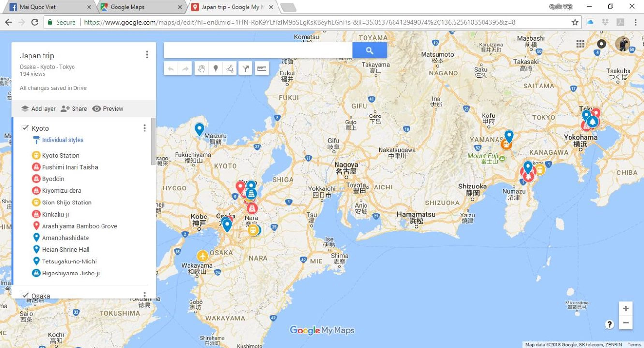644x348 pixels.
Task: Click the Preview button
Action: pos(108,109)
